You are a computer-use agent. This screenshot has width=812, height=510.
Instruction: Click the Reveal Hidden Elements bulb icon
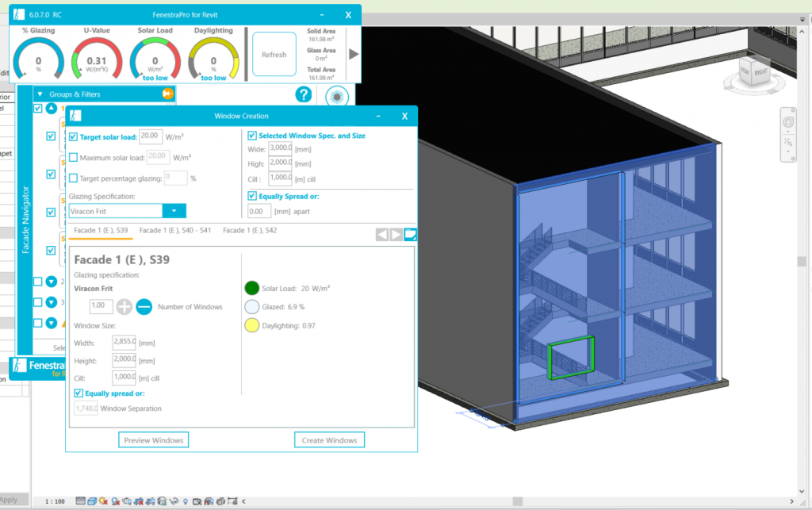[186, 501]
